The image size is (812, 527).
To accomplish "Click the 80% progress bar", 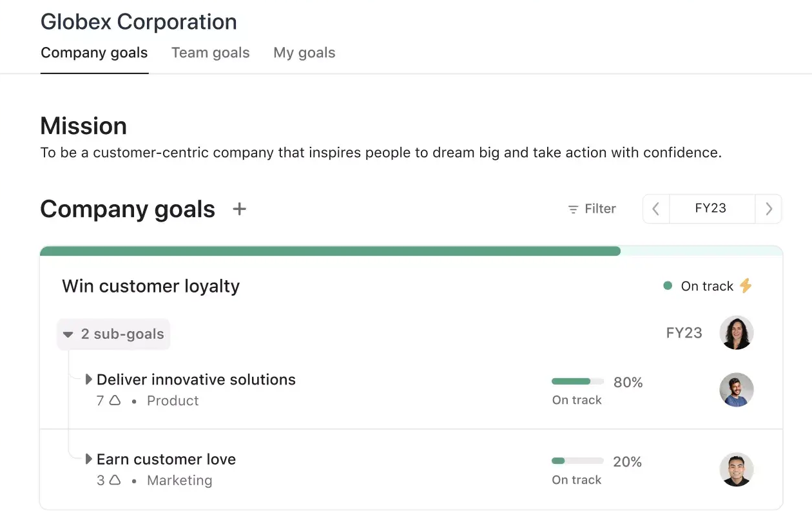I will click(x=577, y=381).
